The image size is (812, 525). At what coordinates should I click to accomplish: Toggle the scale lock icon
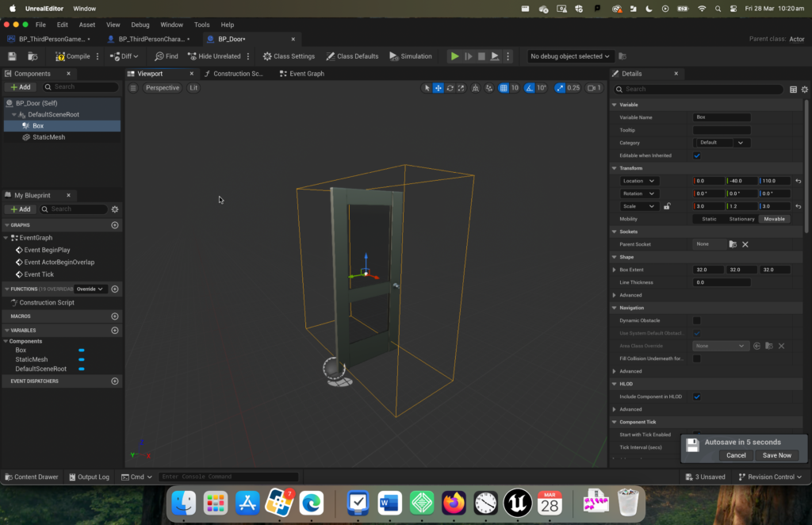tap(667, 206)
